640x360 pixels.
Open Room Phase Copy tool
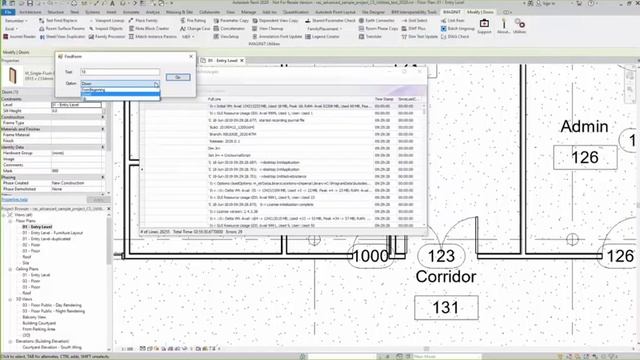click(378, 29)
